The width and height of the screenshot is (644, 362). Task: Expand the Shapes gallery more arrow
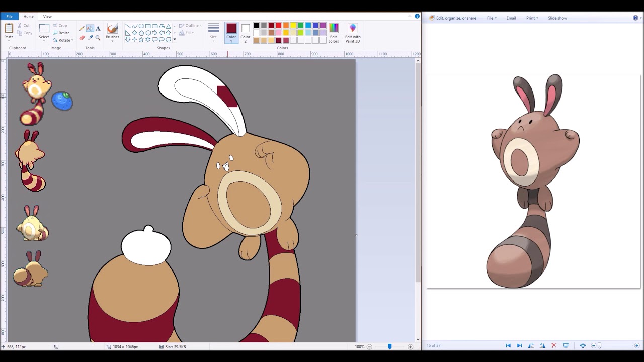(175, 39)
